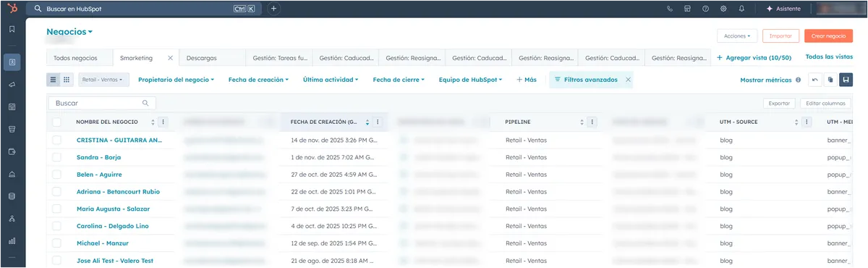Open the Fecha de creación filter dropdown
868x268 pixels.
258,80
